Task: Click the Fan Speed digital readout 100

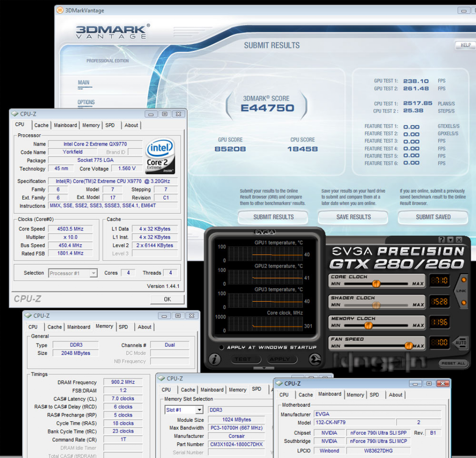Action: tap(439, 343)
